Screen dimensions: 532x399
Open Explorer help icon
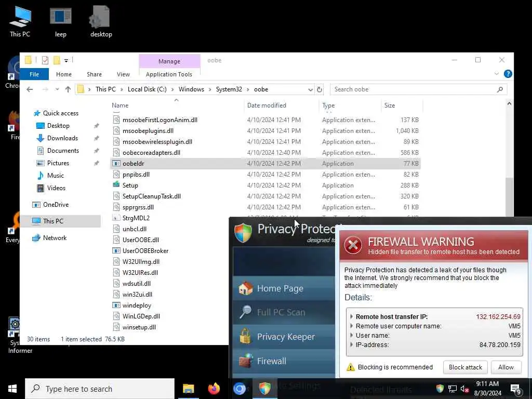coord(508,74)
